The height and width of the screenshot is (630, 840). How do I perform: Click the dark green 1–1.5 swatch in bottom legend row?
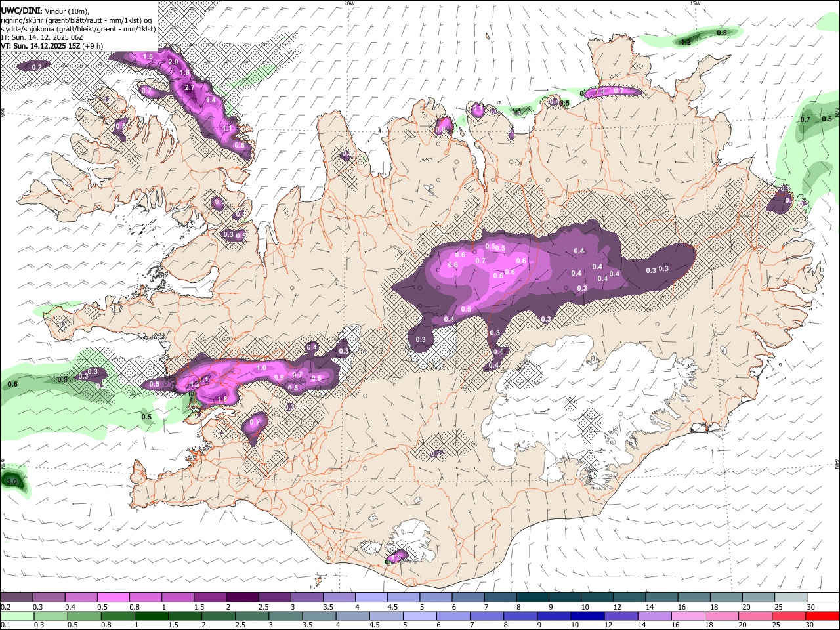tap(151, 616)
